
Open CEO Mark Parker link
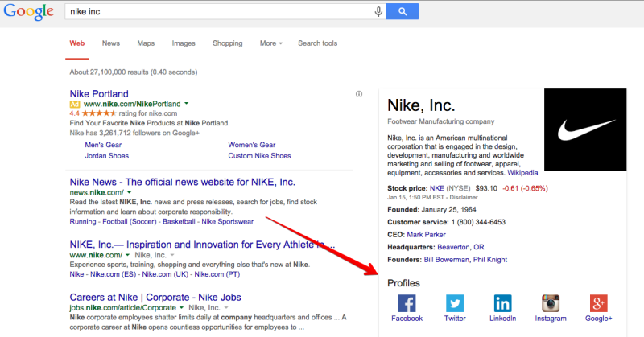tap(427, 234)
